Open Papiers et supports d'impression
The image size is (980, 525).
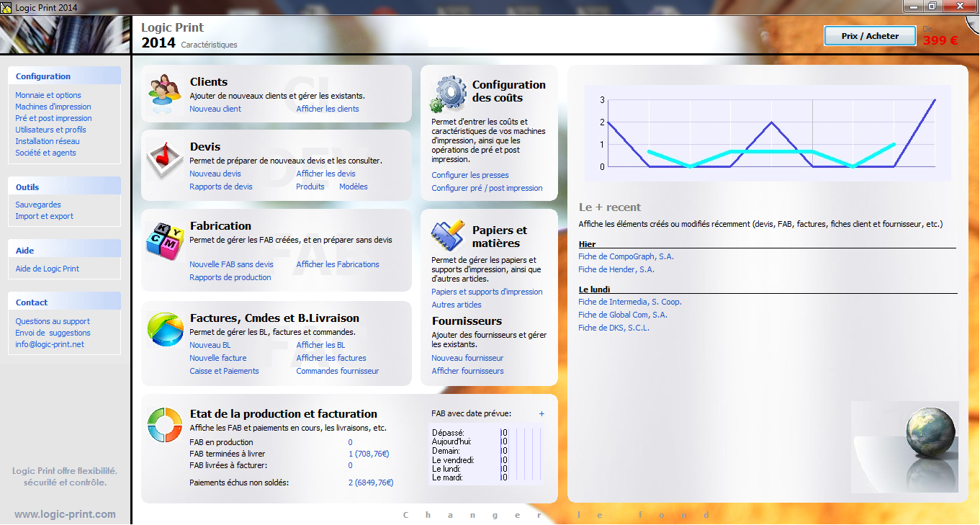[487, 292]
